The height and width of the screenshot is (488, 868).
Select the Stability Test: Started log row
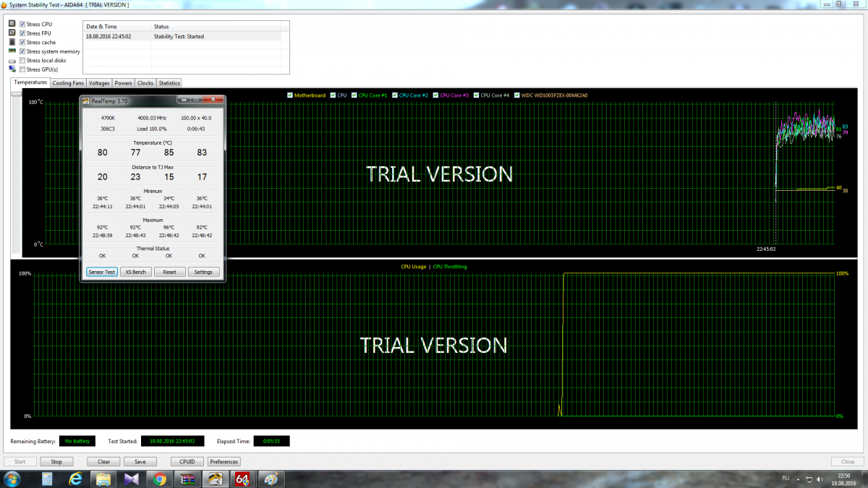[181, 36]
